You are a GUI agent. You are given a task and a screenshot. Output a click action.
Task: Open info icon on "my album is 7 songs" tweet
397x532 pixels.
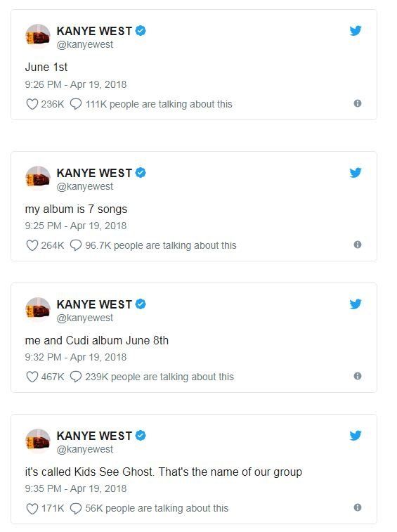pyautogui.click(x=357, y=245)
